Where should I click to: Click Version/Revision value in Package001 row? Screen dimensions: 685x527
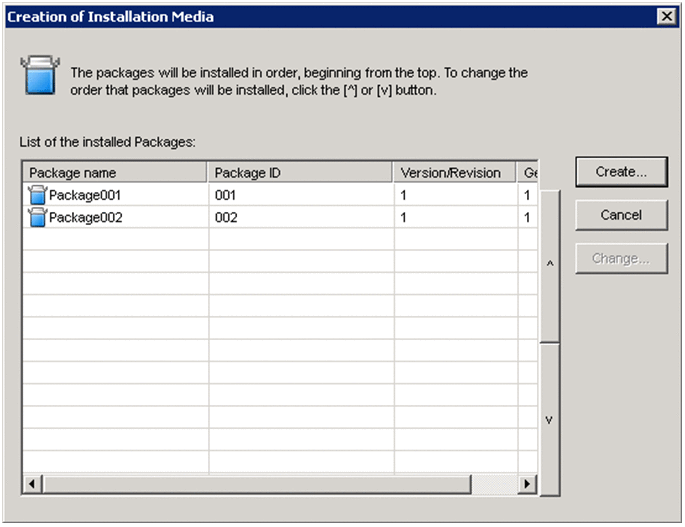pos(456,195)
